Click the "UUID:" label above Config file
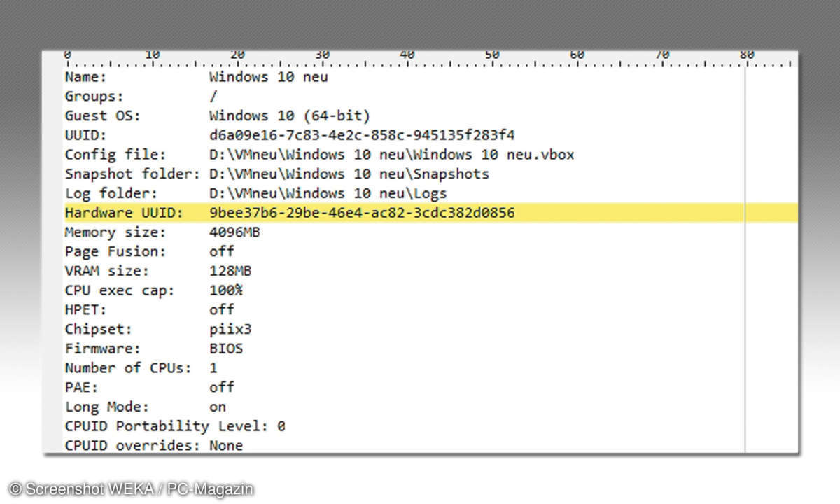Screen dimensions: 840x504 click(86, 135)
